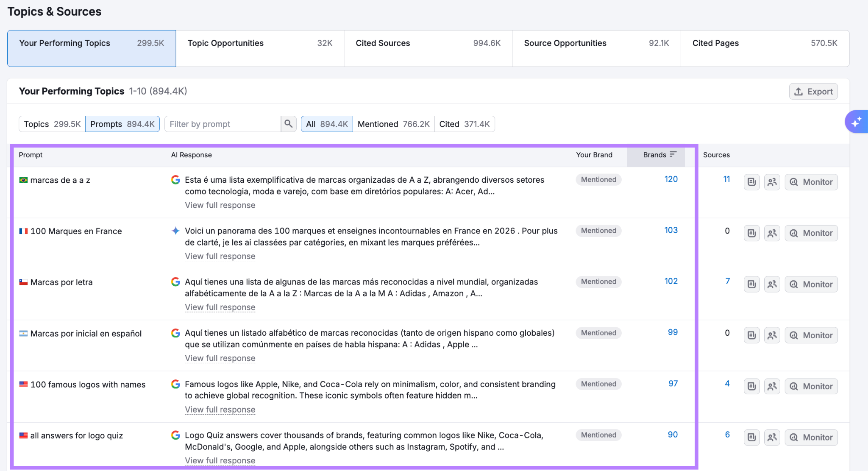Image resolution: width=868 pixels, height=471 pixels.
Task: Click the note icon for all answers for logo quiz
Action: point(752,437)
